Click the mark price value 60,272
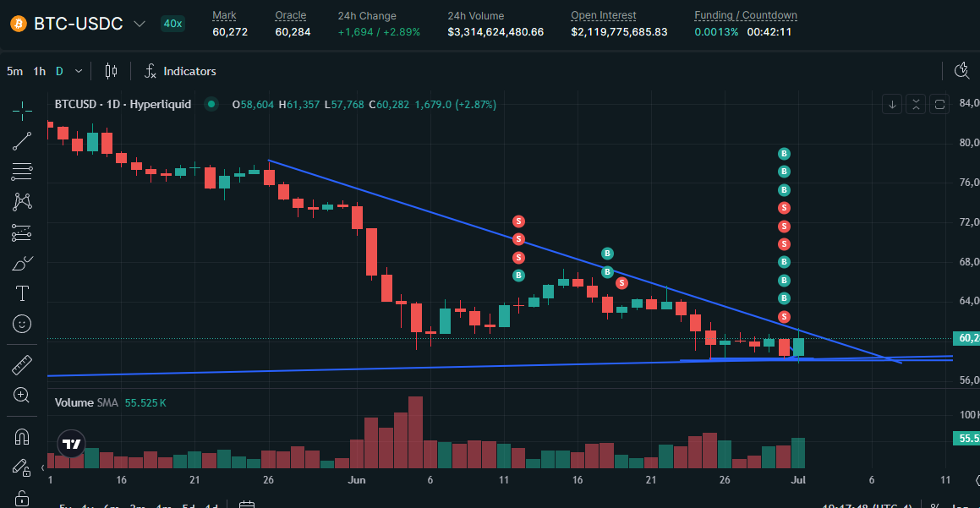This screenshot has width=980, height=508. 230,32
